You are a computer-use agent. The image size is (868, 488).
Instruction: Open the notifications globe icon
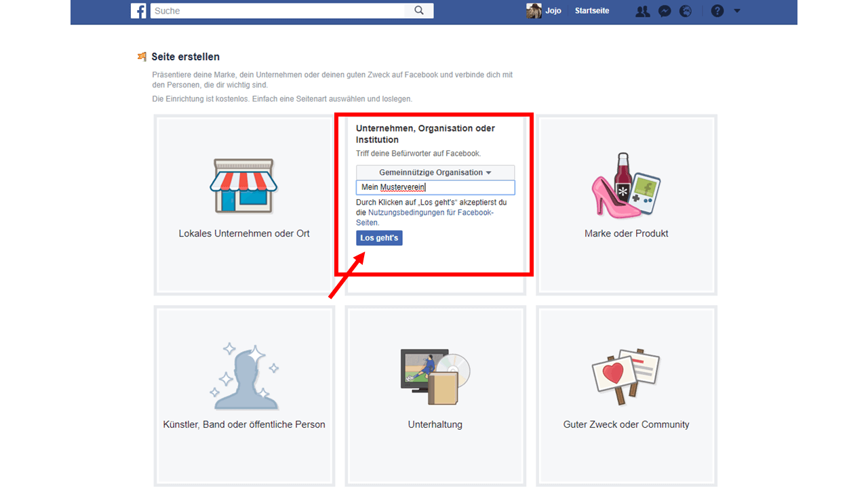tap(686, 11)
